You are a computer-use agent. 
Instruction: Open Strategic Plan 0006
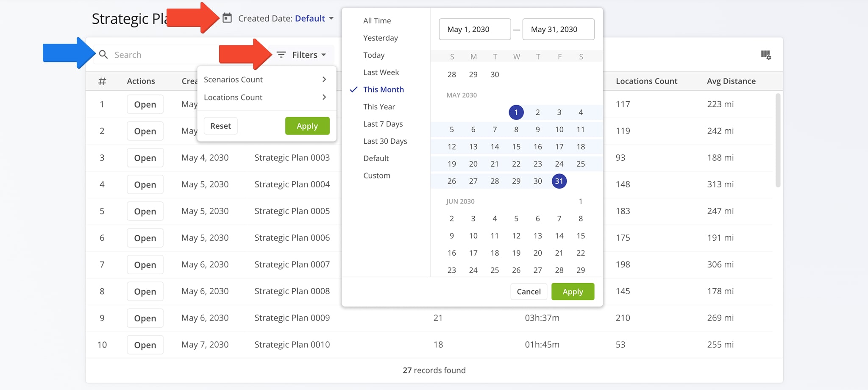[145, 238]
